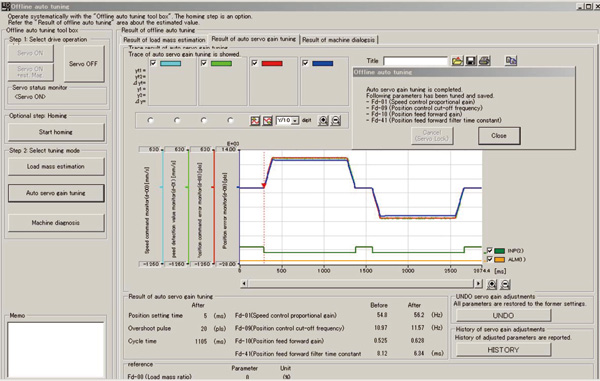
Task: Open Result of machine diagnosis tab
Action: (x=339, y=40)
